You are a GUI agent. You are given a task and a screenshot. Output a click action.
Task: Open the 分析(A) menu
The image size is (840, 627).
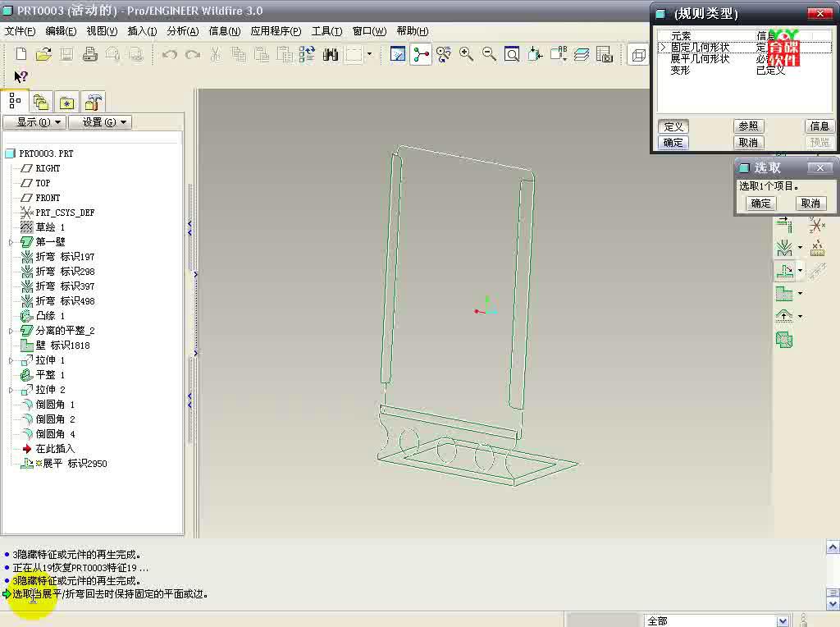183,31
